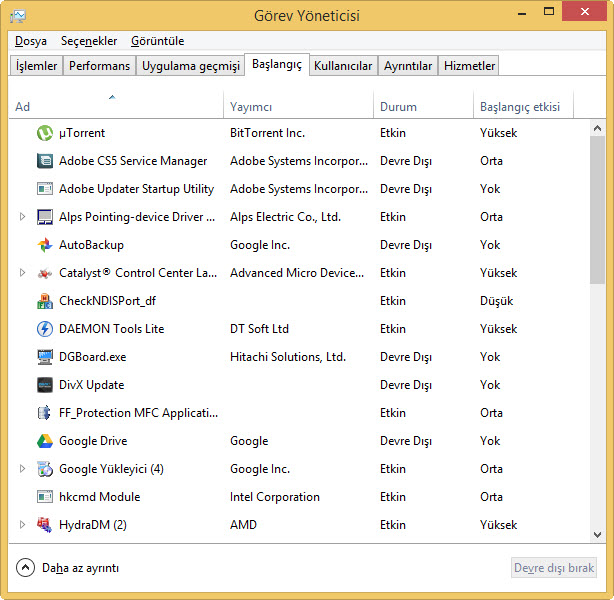Click the DivX Update icon
The height and width of the screenshot is (600, 614).
pos(45,385)
